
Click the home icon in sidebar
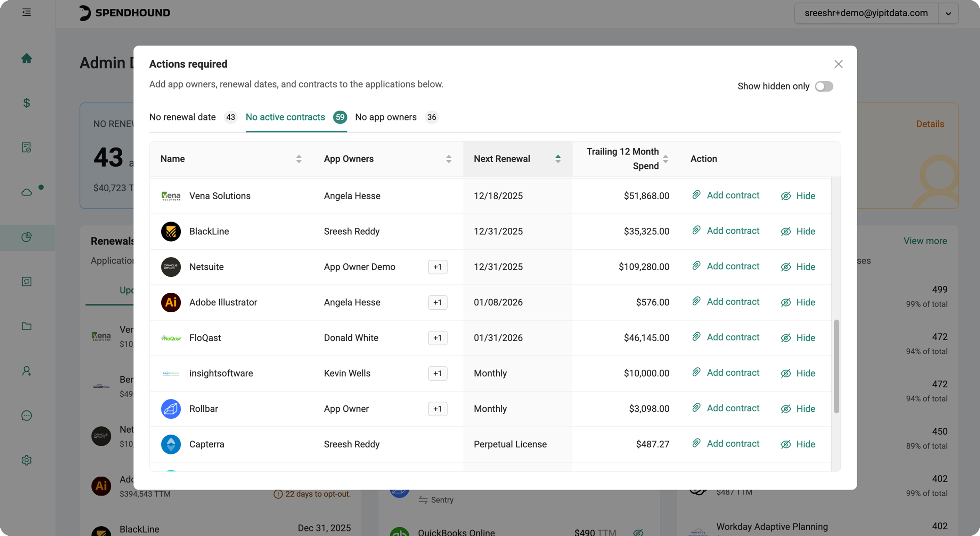[26, 58]
